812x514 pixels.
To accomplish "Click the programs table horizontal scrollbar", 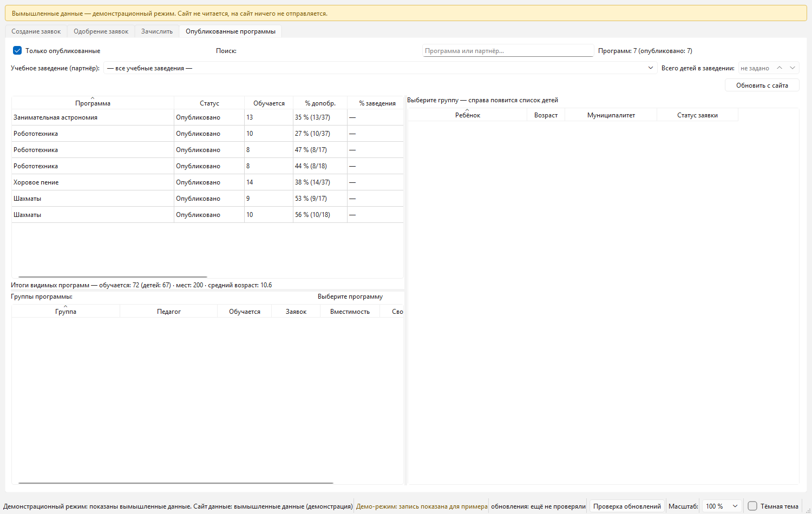I will click(x=113, y=276).
